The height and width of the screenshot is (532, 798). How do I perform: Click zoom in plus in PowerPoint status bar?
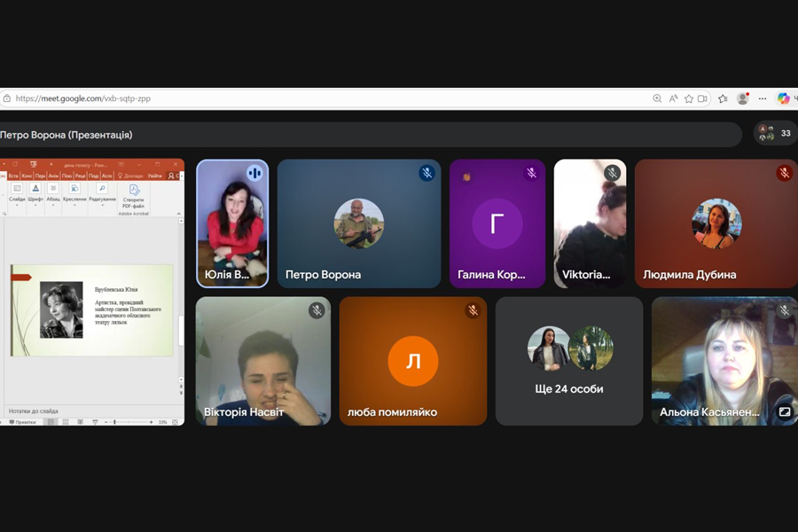(151, 422)
